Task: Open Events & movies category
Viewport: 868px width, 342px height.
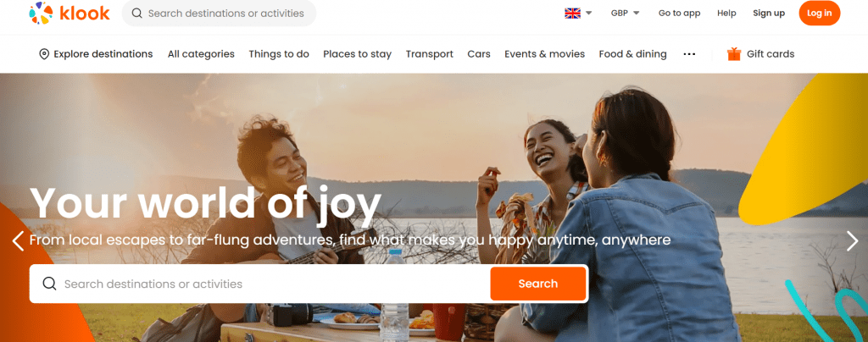Action: point(545,54)
